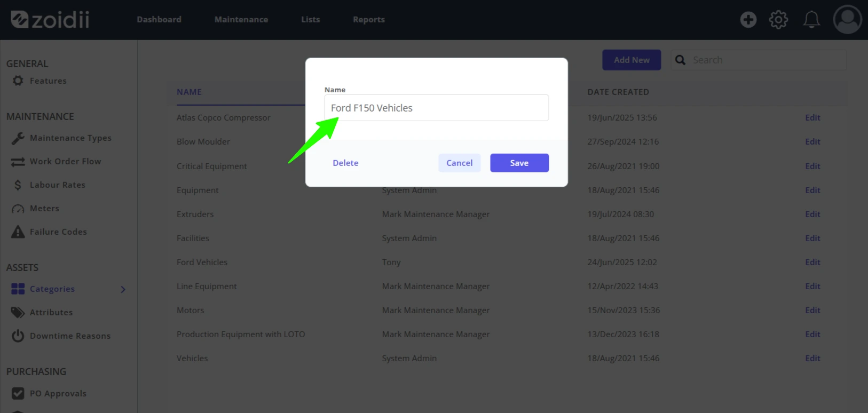Cancel the edit dialog

460,163
